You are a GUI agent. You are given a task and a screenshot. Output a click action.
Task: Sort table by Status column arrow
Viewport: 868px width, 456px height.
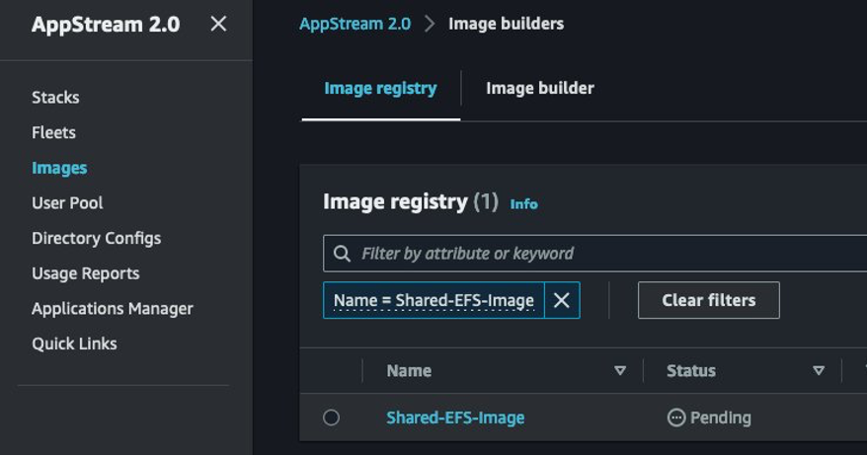tap(819, 371)
